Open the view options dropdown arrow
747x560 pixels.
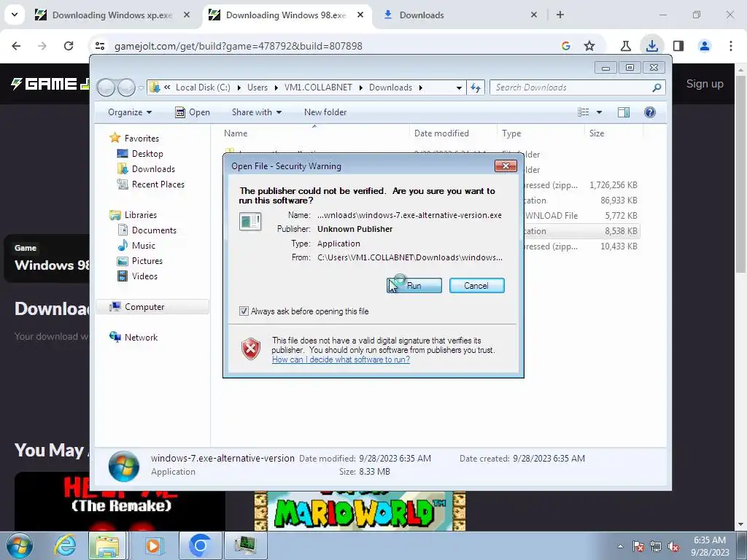pyautogui.click(x=600, y=112)
